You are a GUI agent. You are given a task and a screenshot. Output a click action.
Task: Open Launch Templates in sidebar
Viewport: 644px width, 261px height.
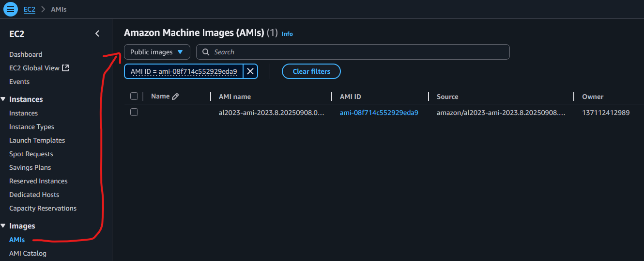37,140
